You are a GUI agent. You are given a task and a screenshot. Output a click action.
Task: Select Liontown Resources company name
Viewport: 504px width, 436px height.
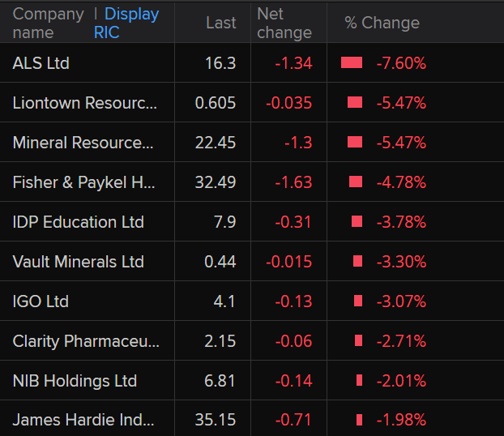pyautogui.click(x=85, y=103)
